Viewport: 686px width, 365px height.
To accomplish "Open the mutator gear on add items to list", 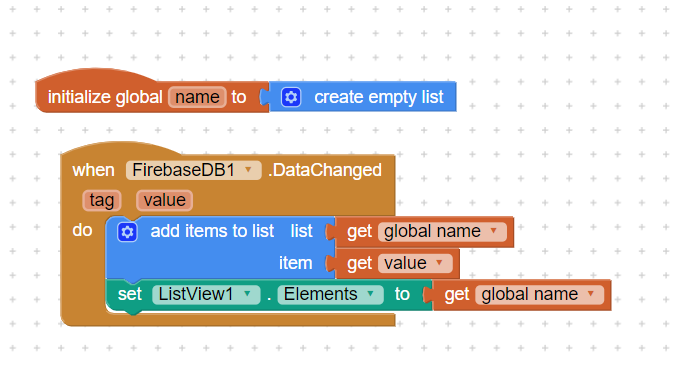I will (x=127, y=232).
